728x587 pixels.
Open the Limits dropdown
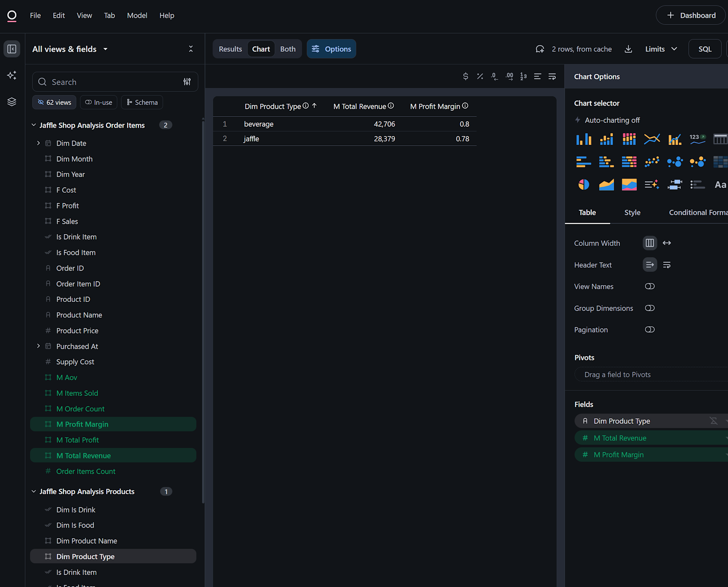tap(661, 49)
